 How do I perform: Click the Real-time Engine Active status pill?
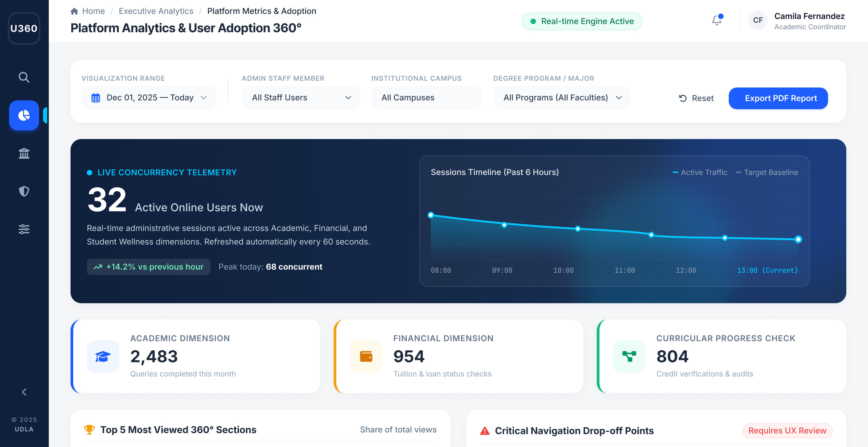(x=582, y=21)
